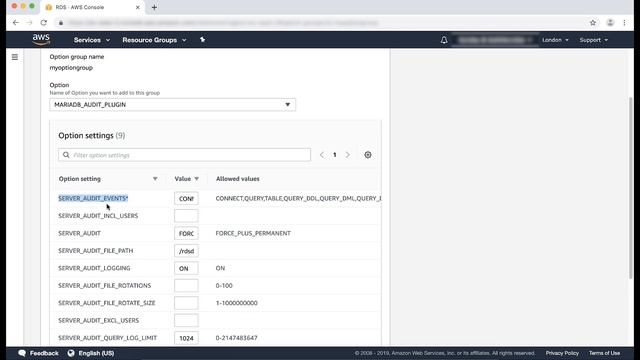Edit the SERVER_AUDIT_FILE_ROTATIONS value field

186,286
